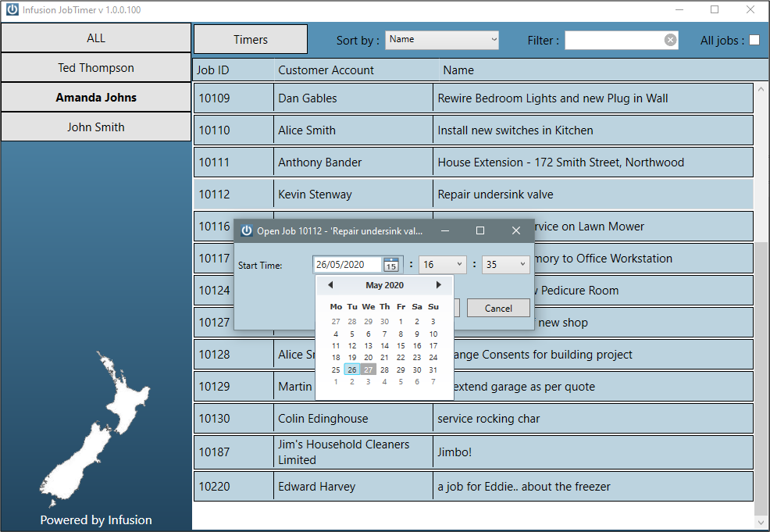Select job 10187 Jimbo! row
The image size is (770, 532).
tap(473, 452)
